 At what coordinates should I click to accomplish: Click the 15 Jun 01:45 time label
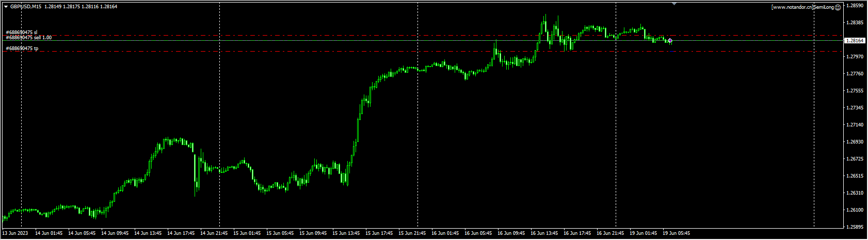point(247,233)
